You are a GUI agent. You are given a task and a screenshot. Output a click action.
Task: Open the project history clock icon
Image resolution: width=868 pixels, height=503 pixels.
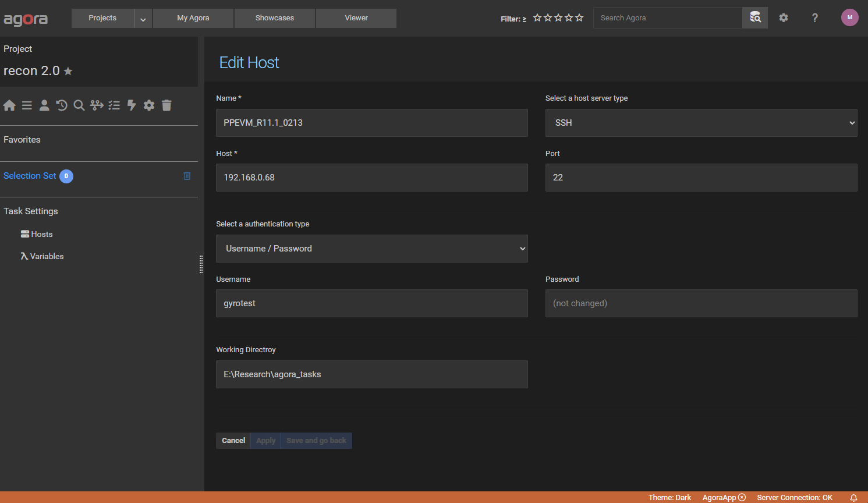click(x=62, y=105)
